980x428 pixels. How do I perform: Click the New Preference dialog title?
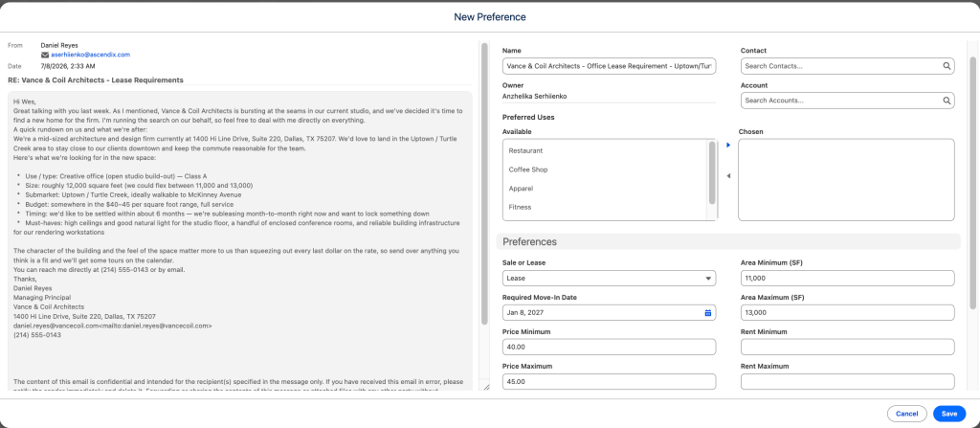[490, 17]
